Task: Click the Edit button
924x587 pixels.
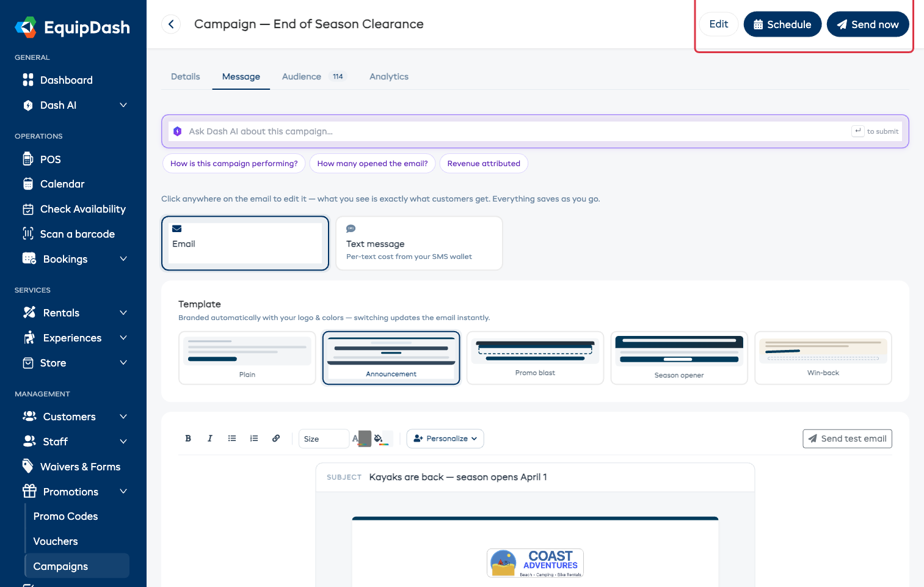Action: (719, 24)
